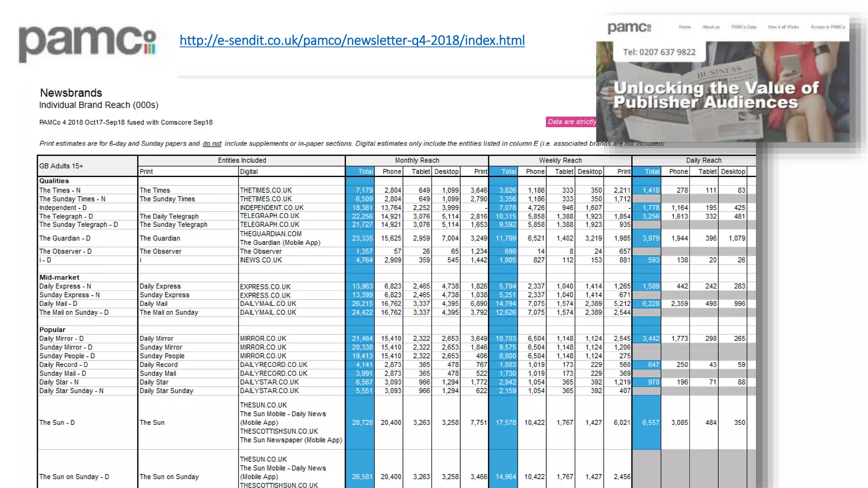Click the 'Monthly Reach' column group header
The width and height of the screenshot is (868, 488).
tap(417, 161)
